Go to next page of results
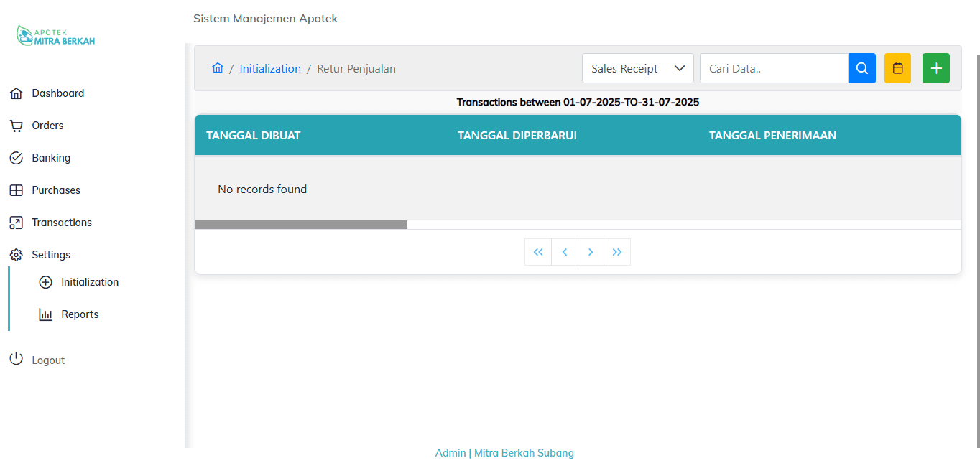980x463 pixels. click(591, 252)
